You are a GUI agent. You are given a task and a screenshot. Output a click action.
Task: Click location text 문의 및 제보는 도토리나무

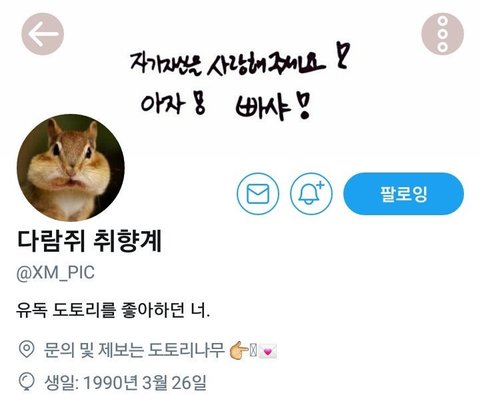(134, 350)
